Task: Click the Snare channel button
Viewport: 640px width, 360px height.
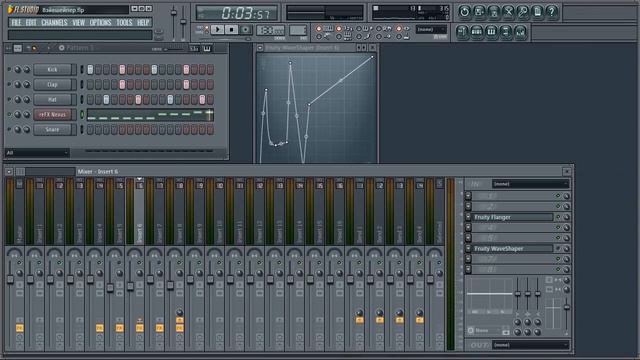Action: (x=53, y=130)
